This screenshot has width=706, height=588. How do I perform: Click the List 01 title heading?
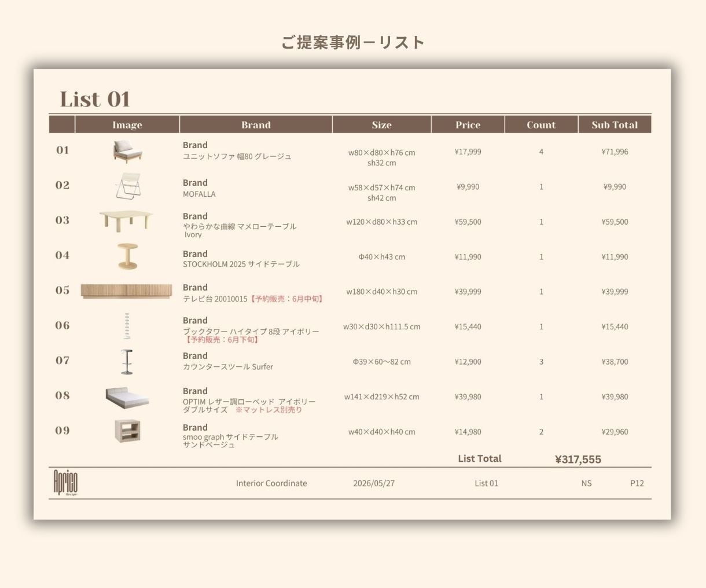tap(95, 99)
